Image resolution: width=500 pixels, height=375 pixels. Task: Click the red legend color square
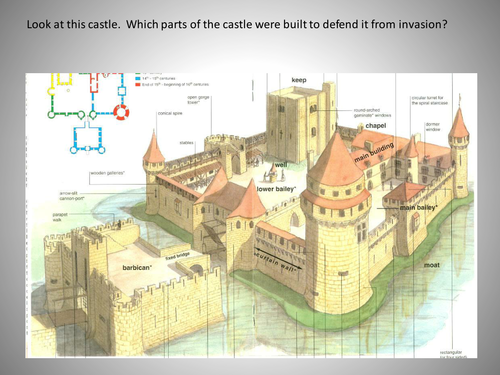click(x=138, y=85)
